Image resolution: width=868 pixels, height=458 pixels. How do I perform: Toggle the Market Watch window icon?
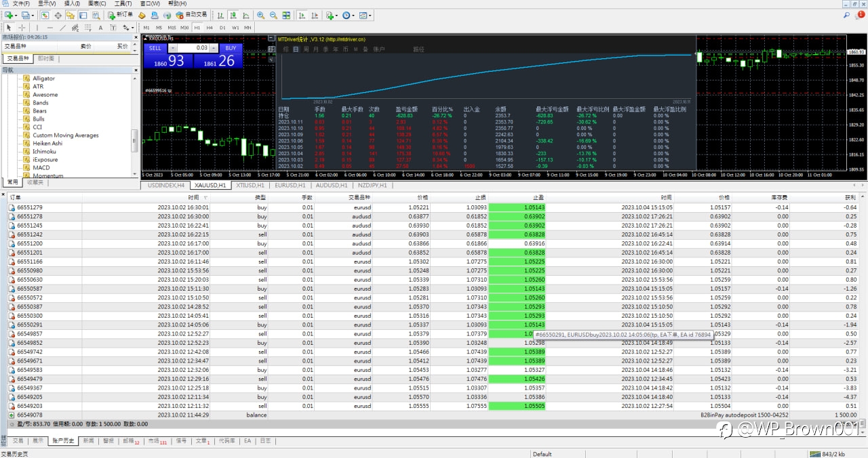point(45,15)
